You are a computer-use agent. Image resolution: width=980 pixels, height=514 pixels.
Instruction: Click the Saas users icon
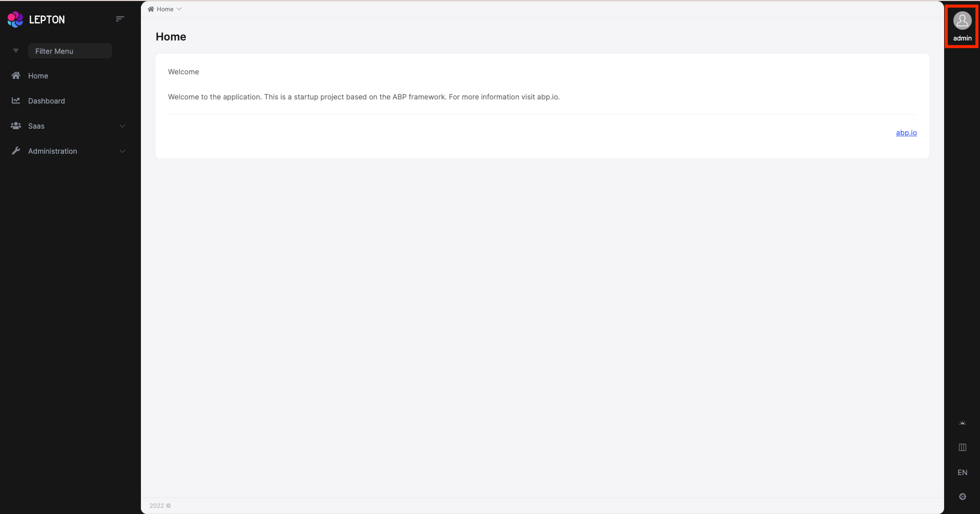16,126
